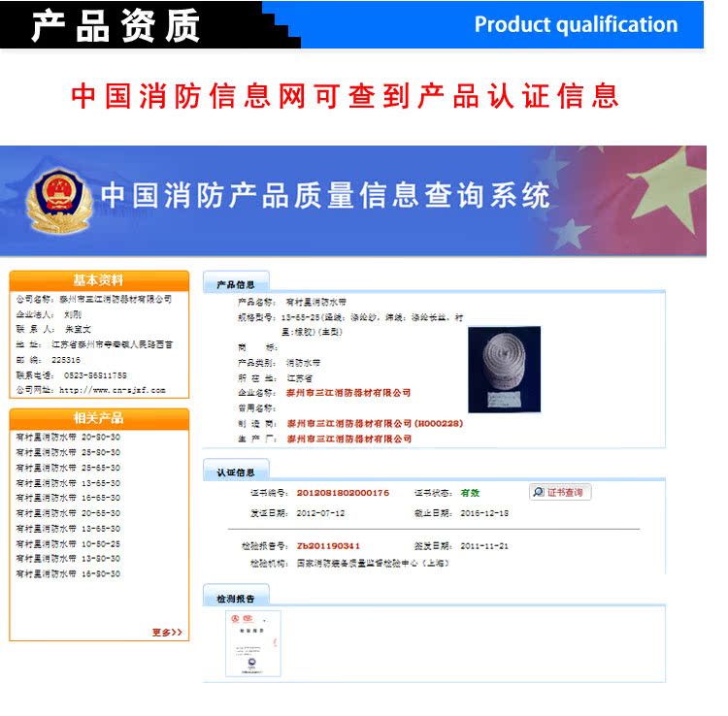Click the company name link after 企业名称
The width and height of the screenshot is (728, 716).
click(x=348, y=393)
